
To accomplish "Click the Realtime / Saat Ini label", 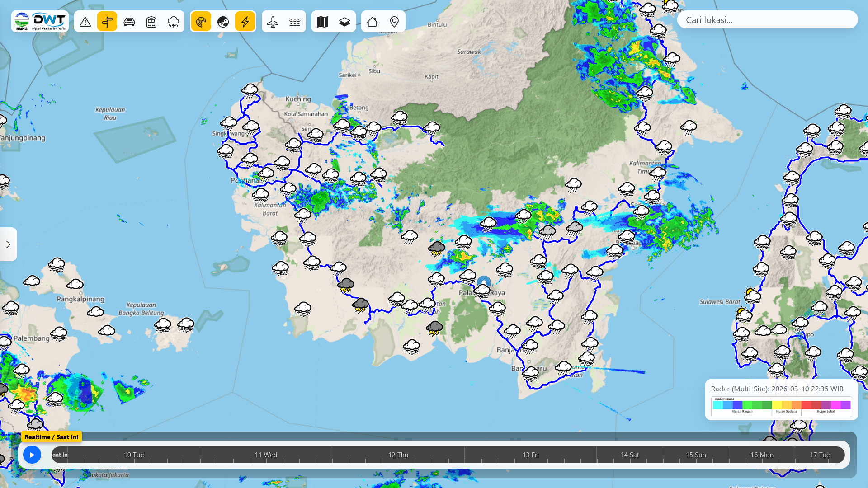I will point(52,437).
